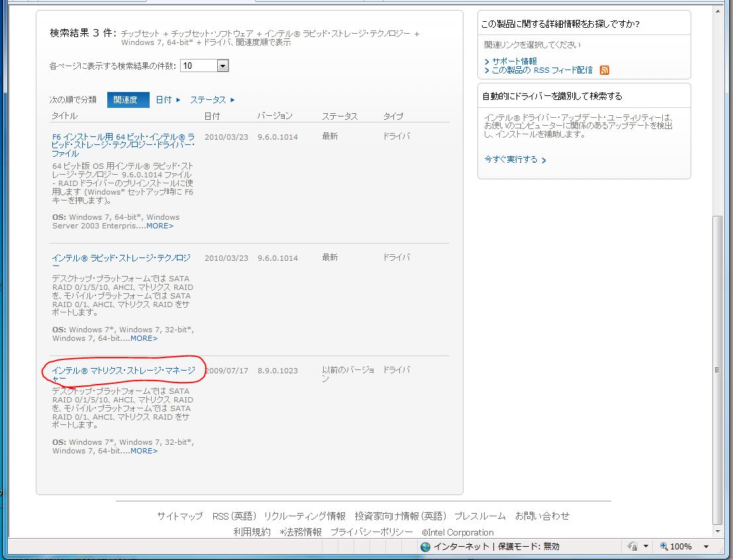Click MORE> under the F6 インストール用 result

(x=160, y=226)
